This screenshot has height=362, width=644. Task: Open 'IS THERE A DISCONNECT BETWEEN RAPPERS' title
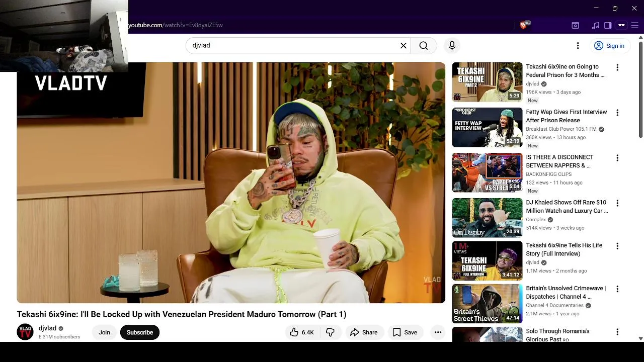[559, 161]
